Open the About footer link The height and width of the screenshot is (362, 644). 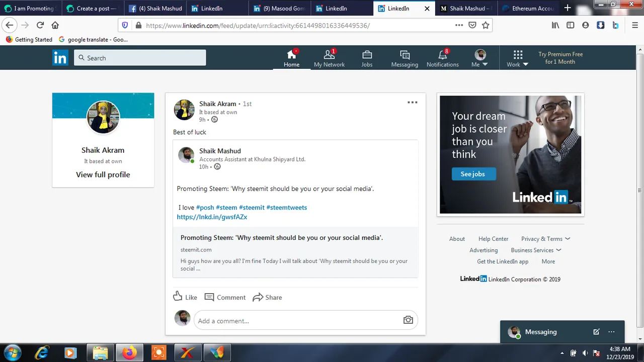tap(457, 239)
